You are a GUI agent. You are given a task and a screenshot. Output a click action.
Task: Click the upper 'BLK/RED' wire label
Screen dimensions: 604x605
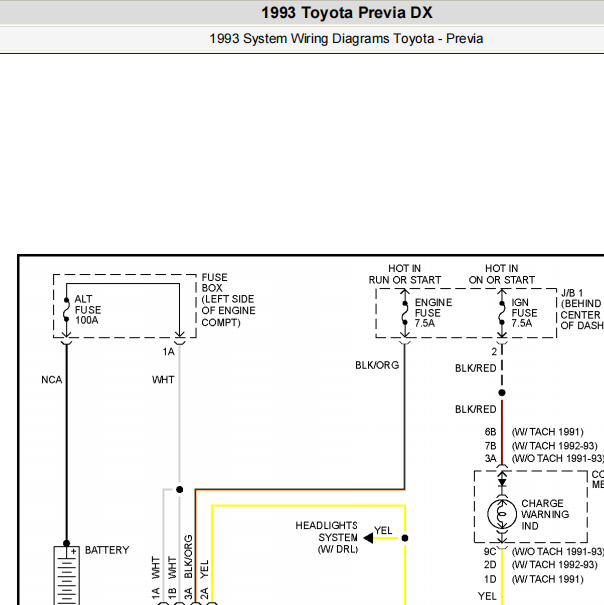[475, 368]
